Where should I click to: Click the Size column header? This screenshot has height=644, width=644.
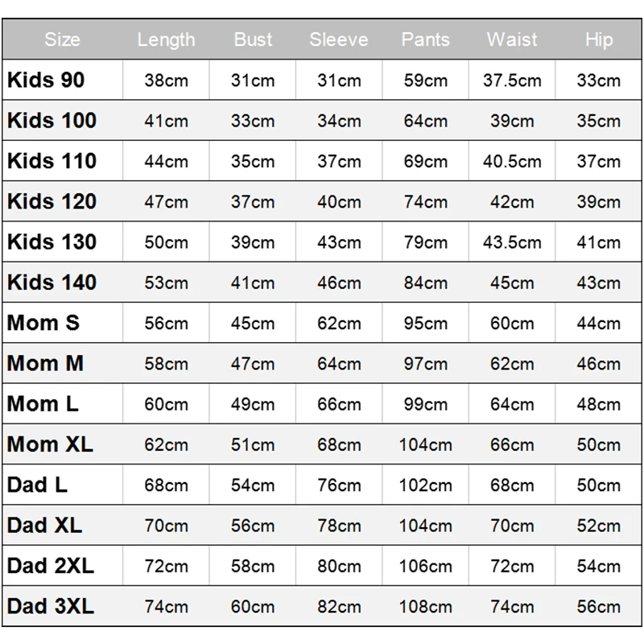63,39
